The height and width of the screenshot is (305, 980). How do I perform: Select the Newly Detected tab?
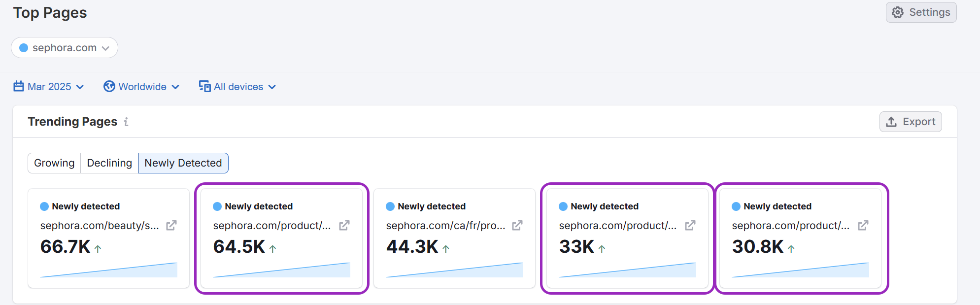183,163
